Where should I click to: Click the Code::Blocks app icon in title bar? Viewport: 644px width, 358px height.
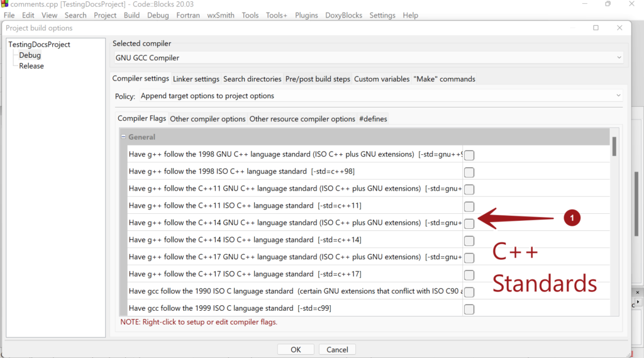tap(5, 4)
